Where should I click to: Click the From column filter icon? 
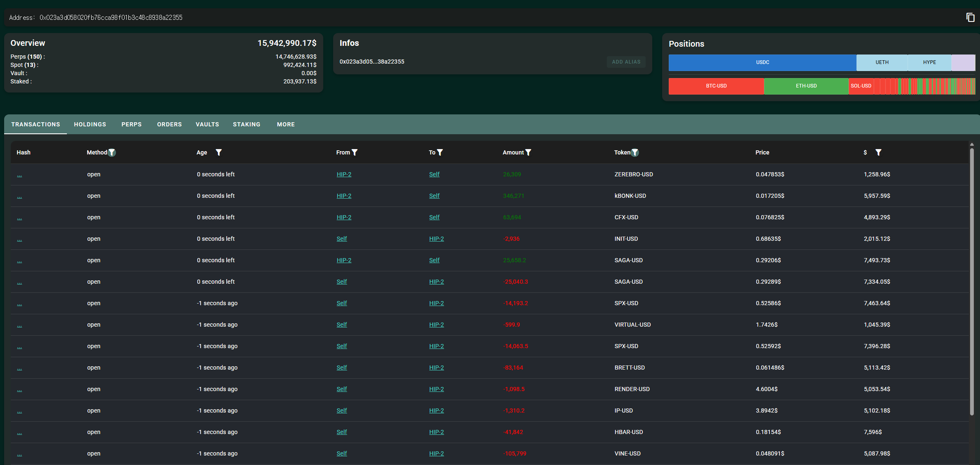point(355,152)
